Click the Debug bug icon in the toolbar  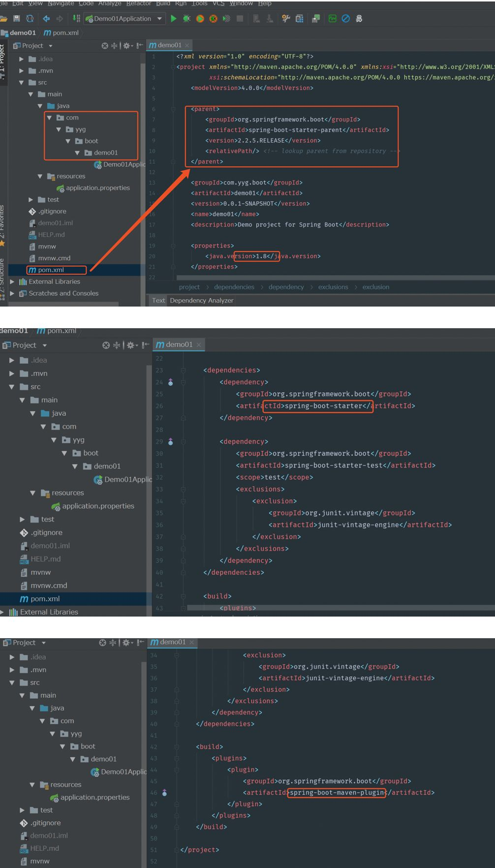coord(186,19)
